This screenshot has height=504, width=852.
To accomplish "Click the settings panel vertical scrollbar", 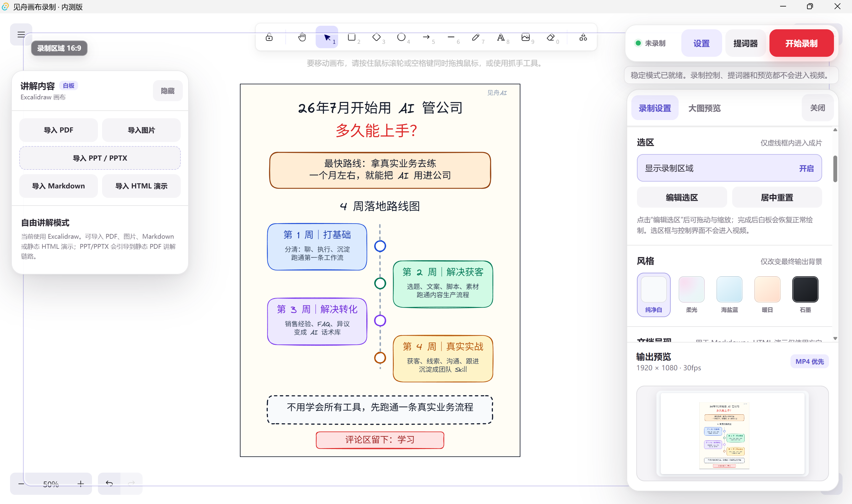I will click(x=835, y=169).
